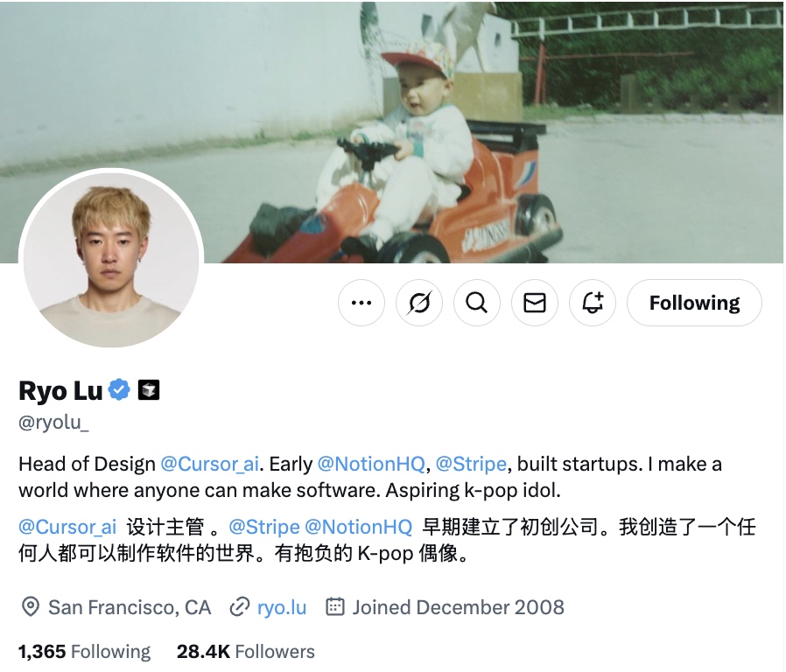Open direct message envelope icon
The height and width of the screenshot is (672, 786).
(535, 303)
